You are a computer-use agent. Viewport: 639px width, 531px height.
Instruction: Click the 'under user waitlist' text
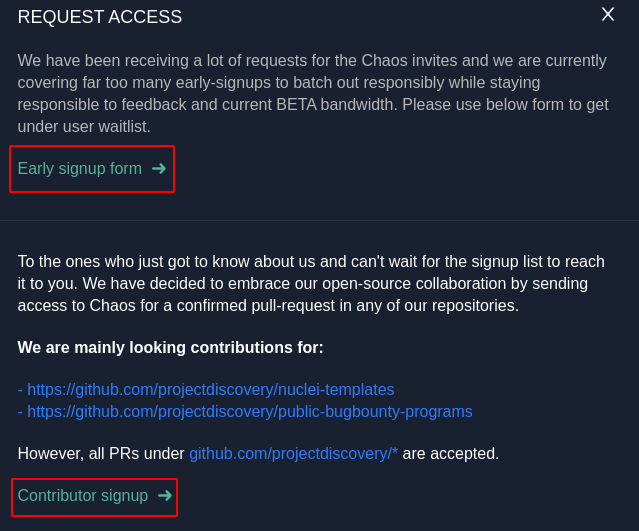click(x=84, y=127)
